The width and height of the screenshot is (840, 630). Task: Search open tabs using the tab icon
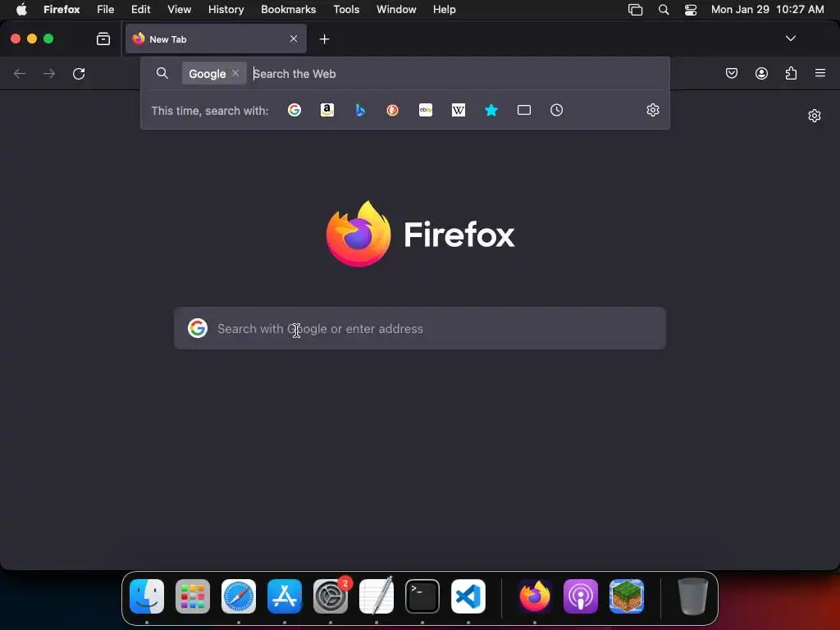click(x=524, y=111)
